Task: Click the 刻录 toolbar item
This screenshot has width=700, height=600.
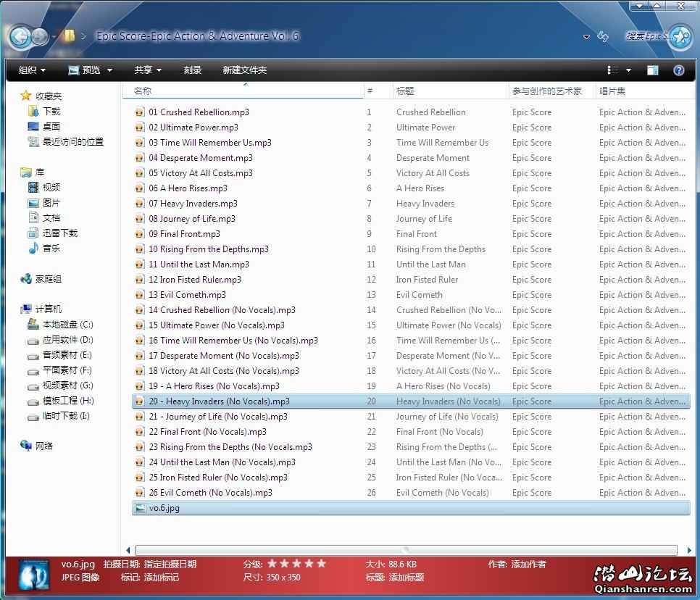Action: (x=193, y=70)
